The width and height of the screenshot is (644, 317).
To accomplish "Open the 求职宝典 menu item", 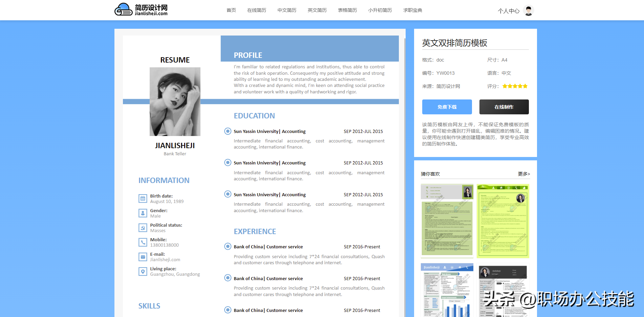I will (412, 10).
